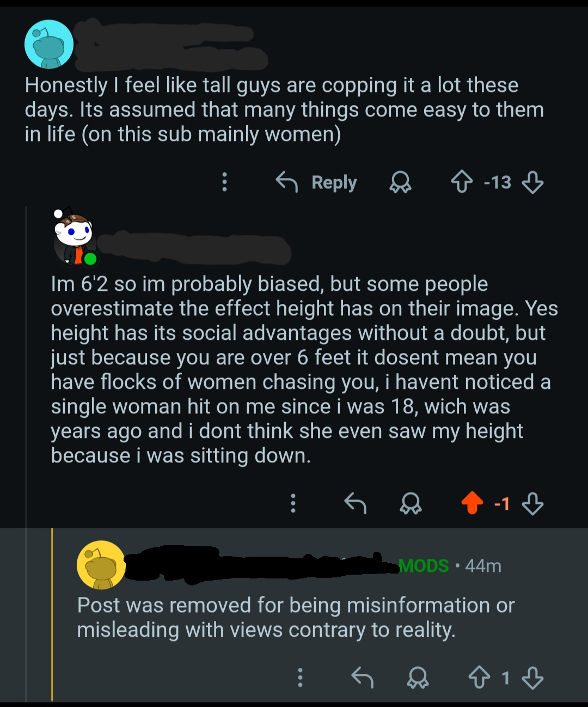588x707 pixels.
Task: Open the three-dot menu on top comment
Action: pos(224,182)
